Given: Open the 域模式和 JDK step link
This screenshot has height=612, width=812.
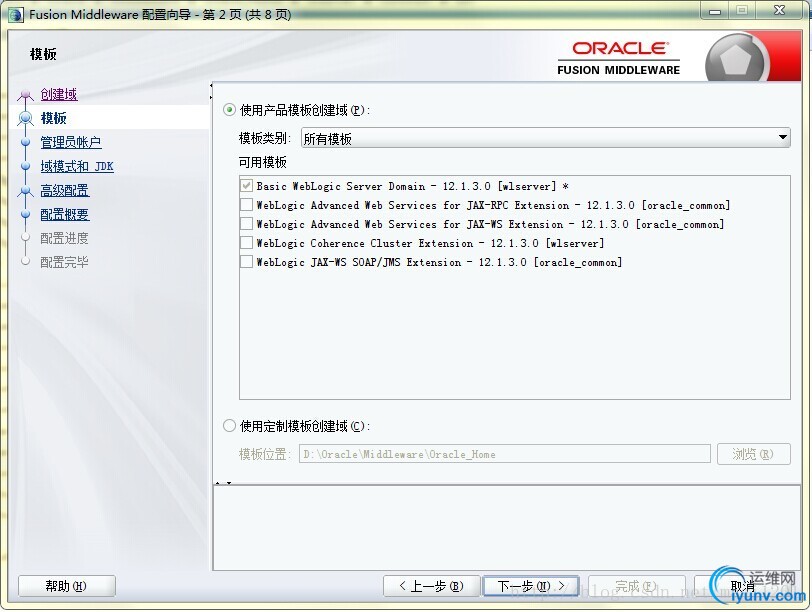Looking at the screenshot, I should 77,166.
